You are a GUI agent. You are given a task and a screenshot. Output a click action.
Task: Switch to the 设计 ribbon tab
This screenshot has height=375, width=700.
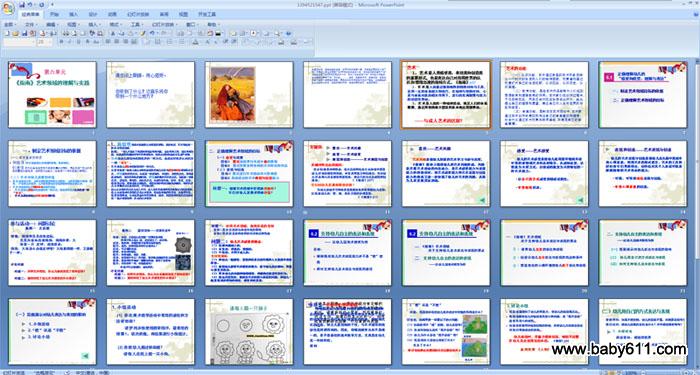pos(93,14)
